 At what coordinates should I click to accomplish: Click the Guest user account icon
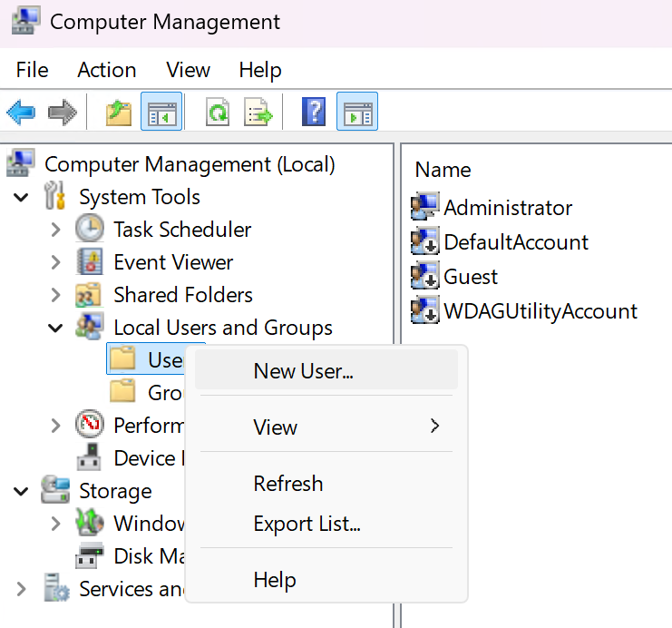[x=424, y=275]
